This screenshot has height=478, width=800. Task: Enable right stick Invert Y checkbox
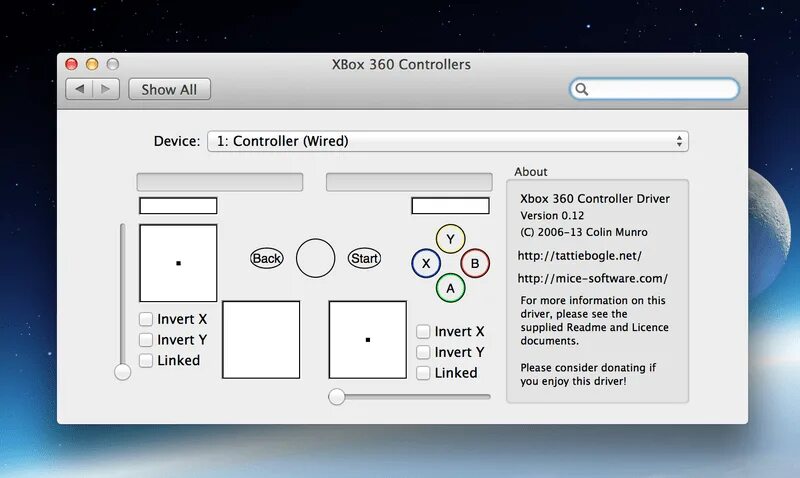(x=423, y=352)
